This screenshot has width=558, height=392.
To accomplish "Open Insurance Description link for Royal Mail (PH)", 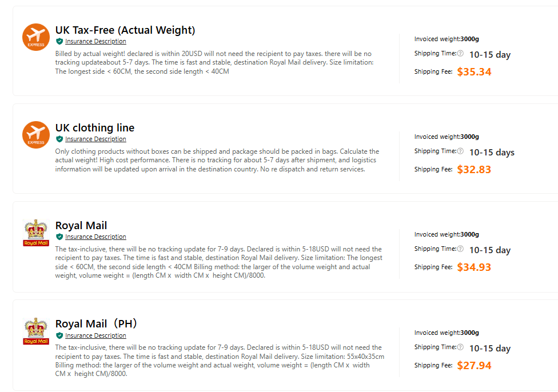I will [x=95, y=335].
